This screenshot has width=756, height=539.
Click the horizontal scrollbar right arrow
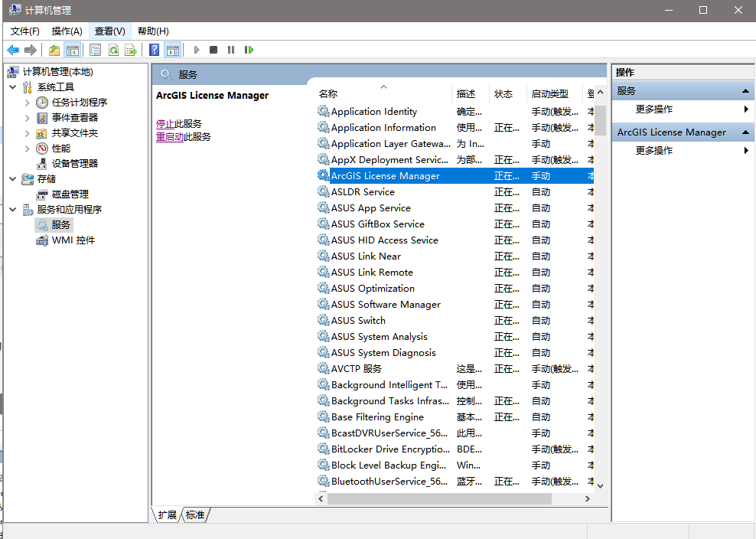(x=587, y=499)
